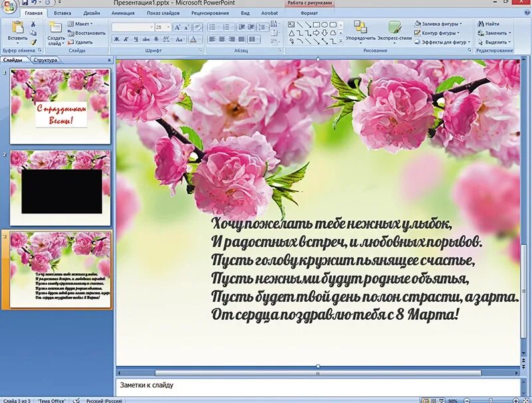Toggle underline Ч formatting
The height and width of the screenshot is (403, 532).
pos(136,39)
